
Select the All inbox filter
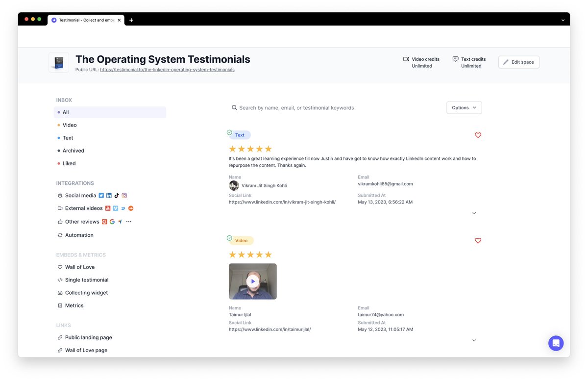(x=110, y=112)
